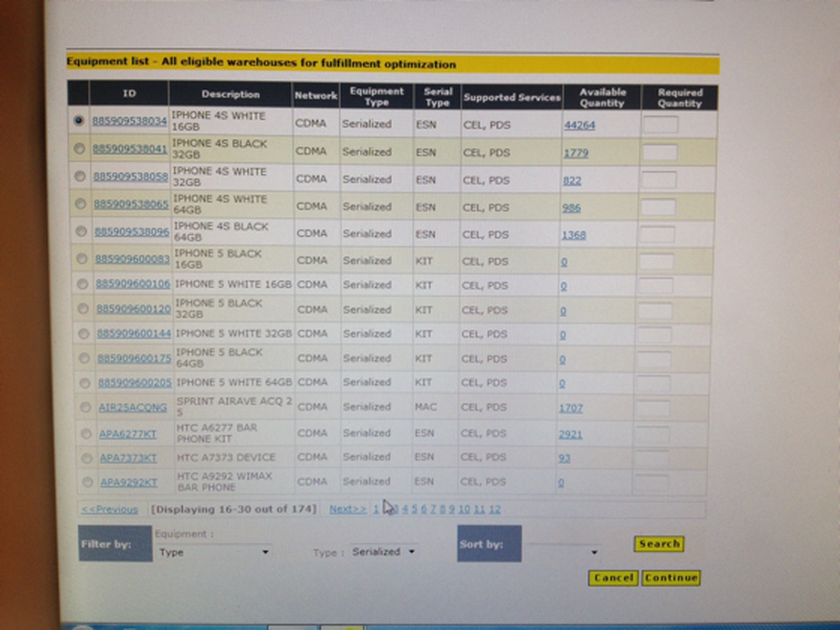Click available quantity 2921 link
The height and width of the screenshot is (630, 840).
[x=570, y=434]
